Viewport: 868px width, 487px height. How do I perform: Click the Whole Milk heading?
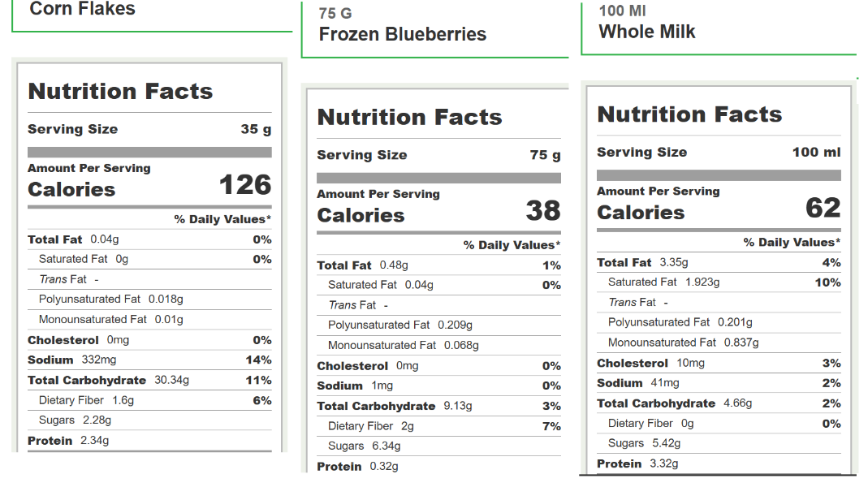click(647, 32)
